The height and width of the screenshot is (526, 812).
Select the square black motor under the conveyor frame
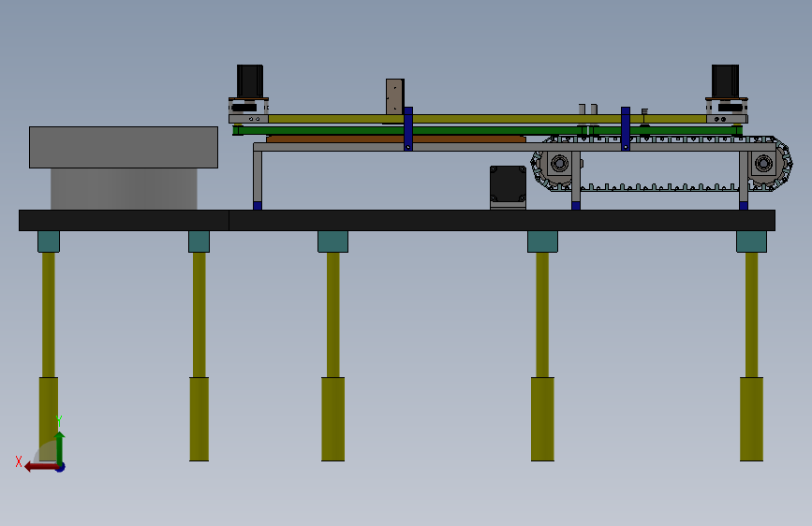point(508,184)
